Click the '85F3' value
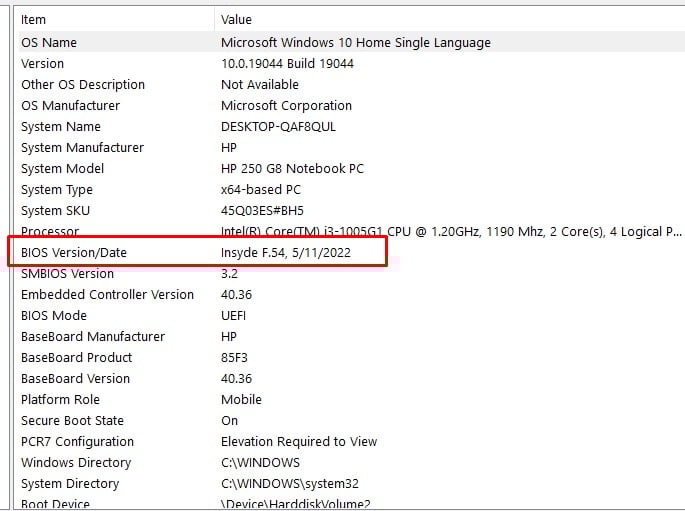This screenshot has height=511, width=685. (234, 357)
